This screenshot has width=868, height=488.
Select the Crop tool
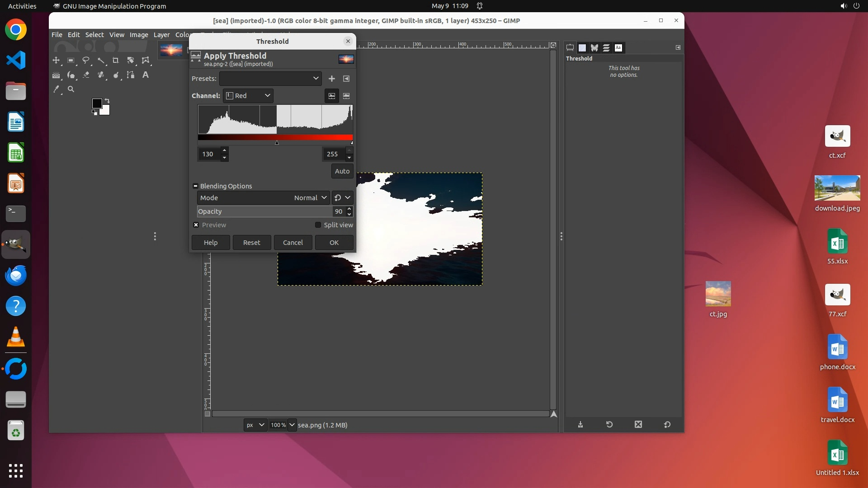pyautogui.click(x=115, y=61)
